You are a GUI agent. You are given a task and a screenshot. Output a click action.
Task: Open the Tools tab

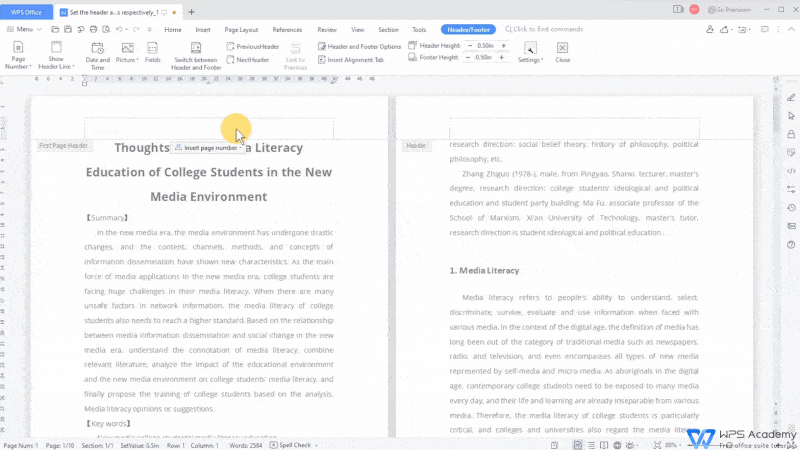click(419, 30)
